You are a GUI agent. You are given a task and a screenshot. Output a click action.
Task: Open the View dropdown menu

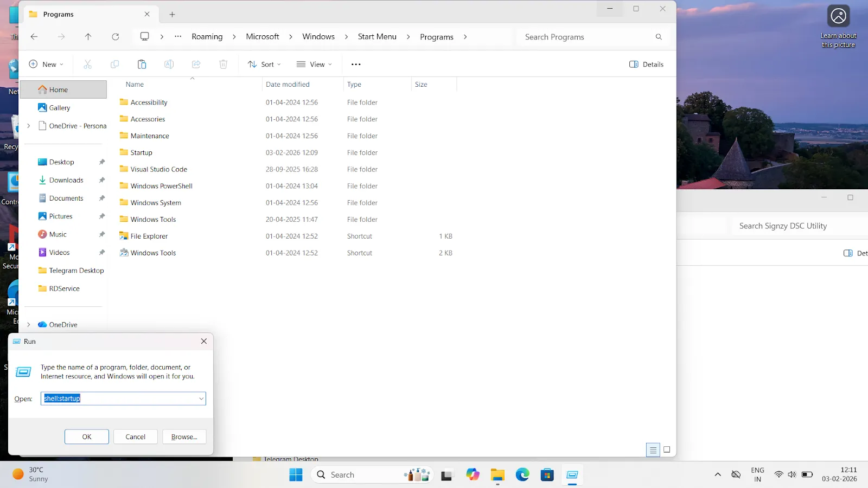coord(314,65)
